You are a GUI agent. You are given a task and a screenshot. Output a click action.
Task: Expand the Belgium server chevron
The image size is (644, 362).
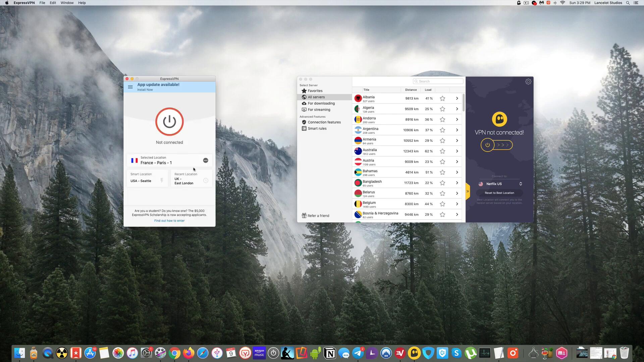click(x=457, y=204)
